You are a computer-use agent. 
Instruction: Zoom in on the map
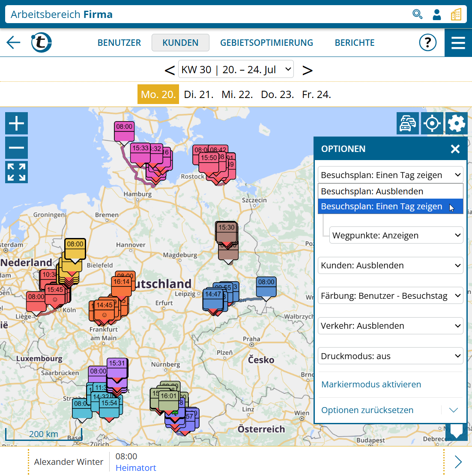pos(16,123)
